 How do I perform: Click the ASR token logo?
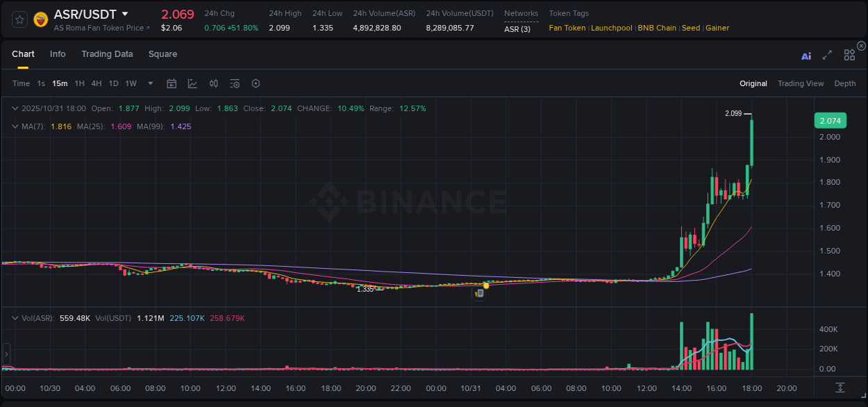coord(40,19)
